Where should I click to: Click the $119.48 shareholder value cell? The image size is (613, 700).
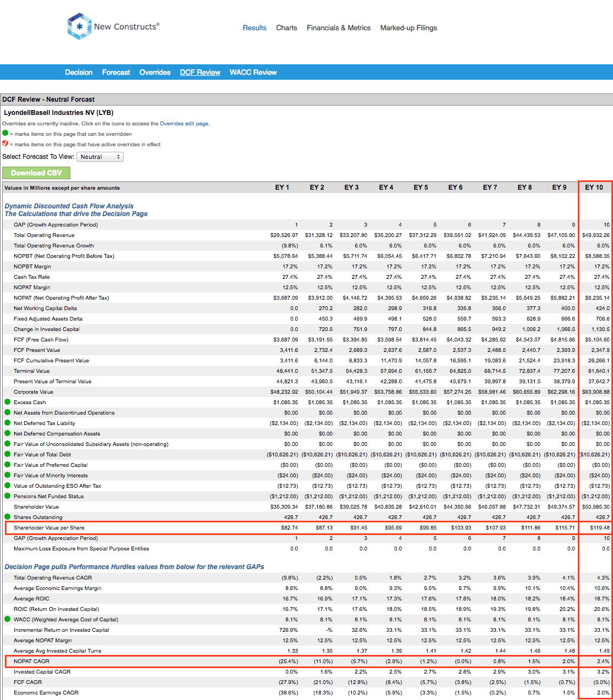pyautogui.click(x=600, y=527)
